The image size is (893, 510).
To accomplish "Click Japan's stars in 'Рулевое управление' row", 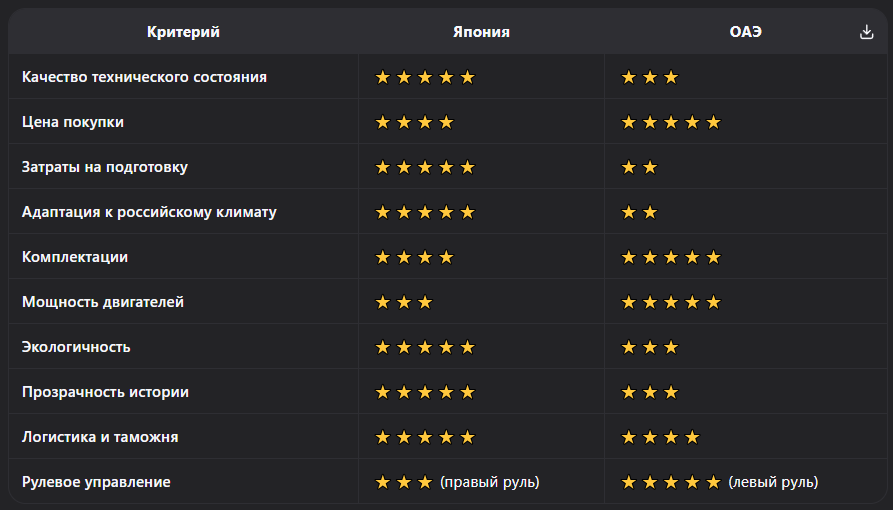I will pyautogui.click(x=404, y=482).
